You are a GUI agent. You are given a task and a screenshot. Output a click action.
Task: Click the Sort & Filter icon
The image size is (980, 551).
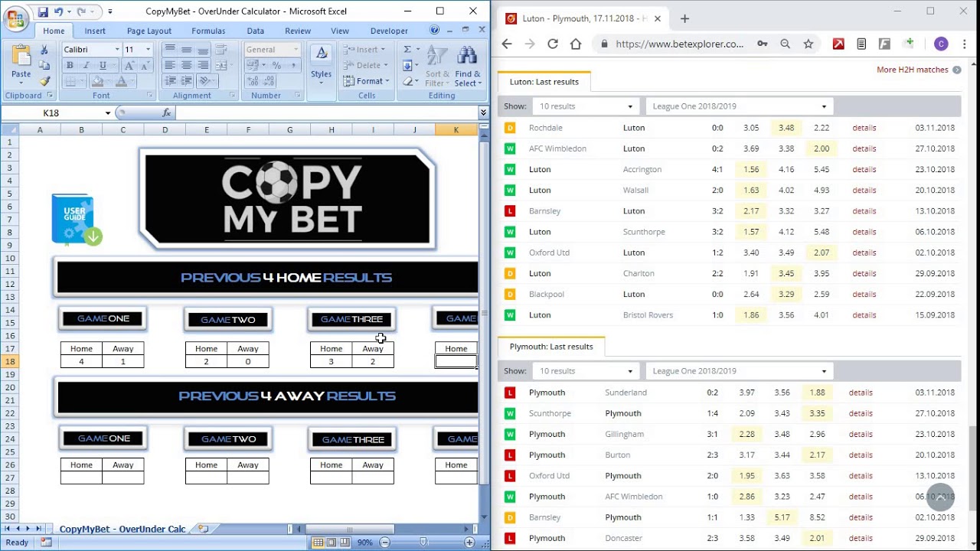[437, 56]
